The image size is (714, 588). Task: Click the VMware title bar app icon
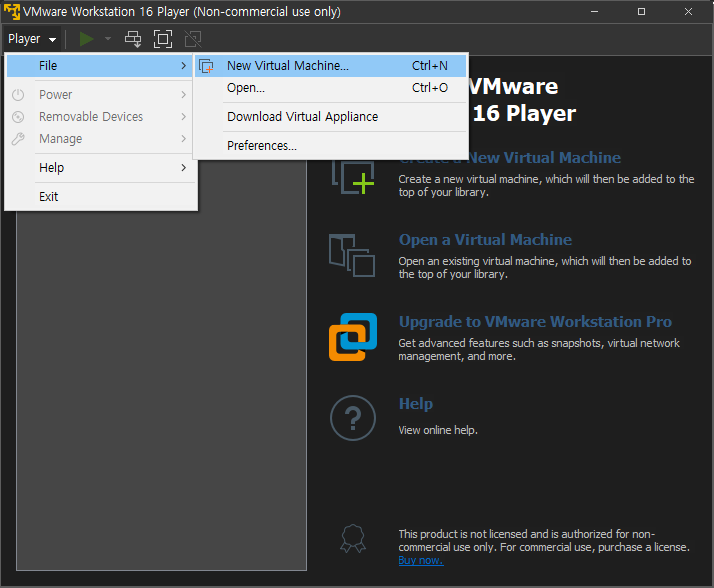[x=11, y=11]
